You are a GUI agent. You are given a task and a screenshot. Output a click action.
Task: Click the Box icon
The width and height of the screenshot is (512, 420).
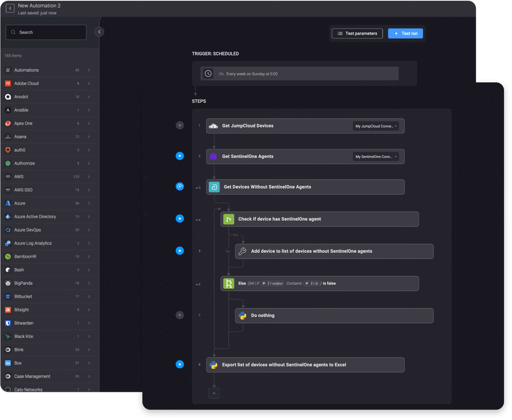point(8,363)
